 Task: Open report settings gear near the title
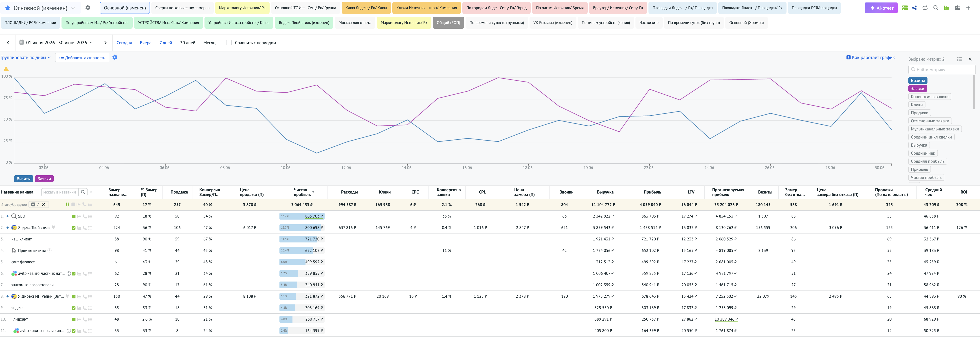coord(88,8)
